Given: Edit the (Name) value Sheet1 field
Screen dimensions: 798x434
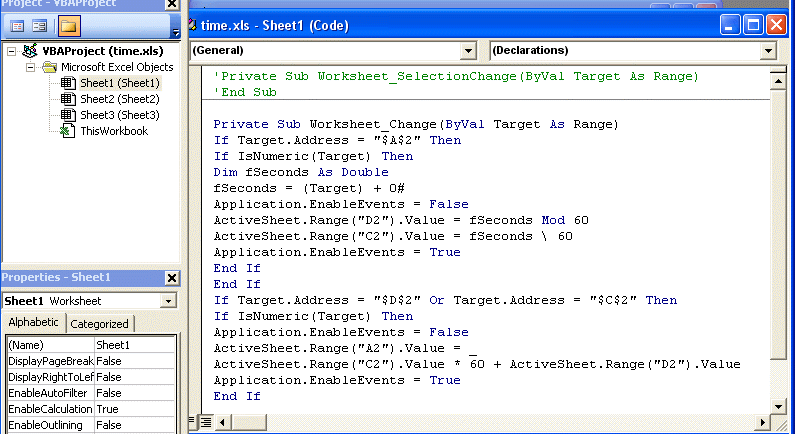Looking at the screenshot, I should (135, 345).
